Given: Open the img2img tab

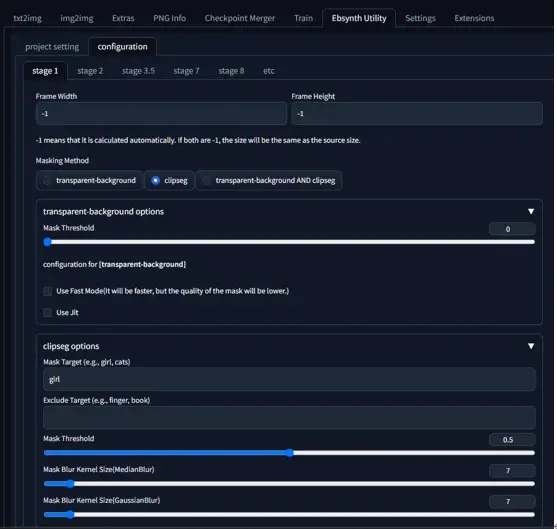Looking at the screenshot, I should (77, 18).
